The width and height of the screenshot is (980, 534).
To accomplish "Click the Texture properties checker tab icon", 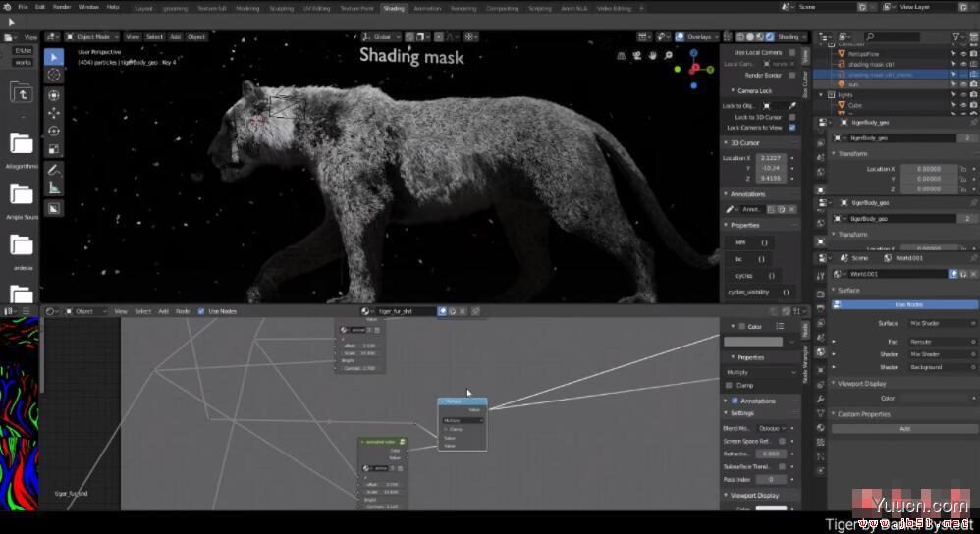I will tap(821, 442).
